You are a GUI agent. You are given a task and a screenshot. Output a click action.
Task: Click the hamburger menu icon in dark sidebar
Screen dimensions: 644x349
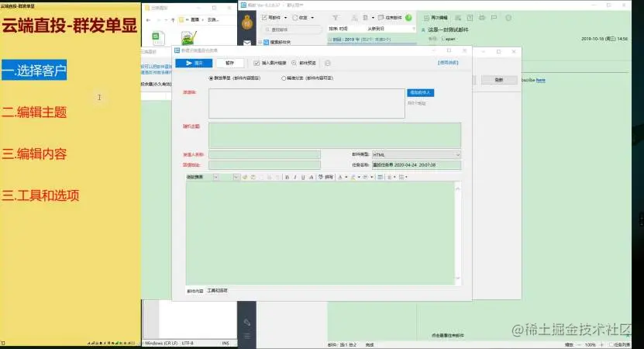(x=247, y=337)
